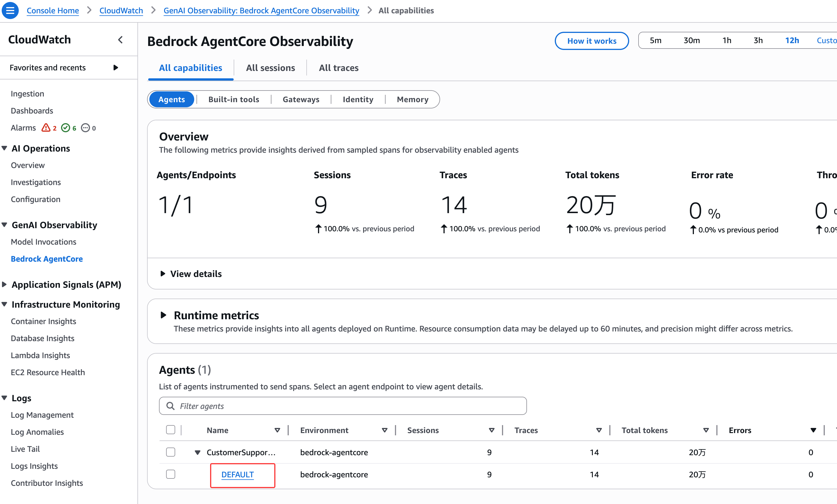The image size is (837, 504).
Task: Click the search magnifier in Filter agents
Action: point(171,406)
